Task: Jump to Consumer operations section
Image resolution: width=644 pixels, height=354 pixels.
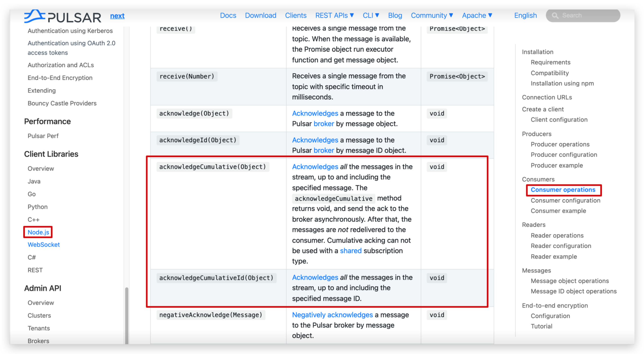Action: click(563, 190)
